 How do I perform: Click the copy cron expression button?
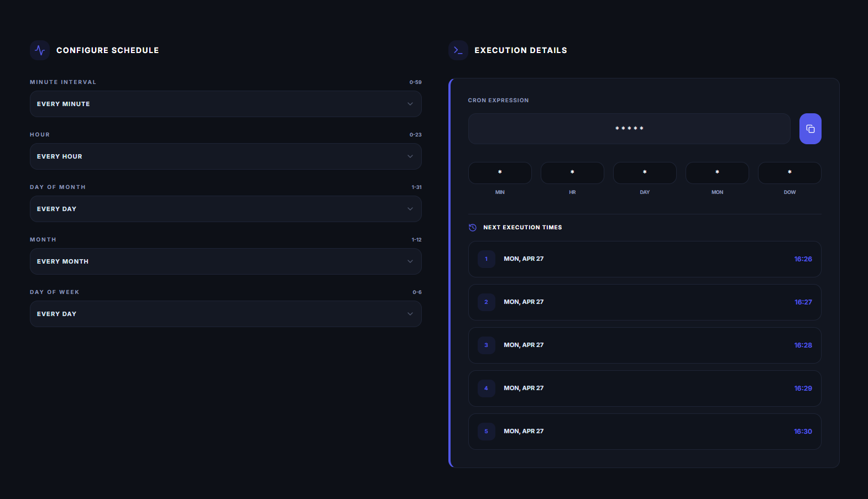(x=810, y=129)
